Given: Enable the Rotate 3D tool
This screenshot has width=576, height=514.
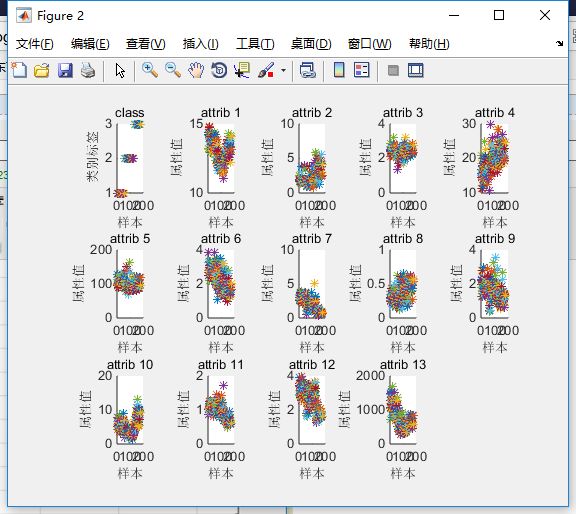Looking at the screenshot, I should pos(219,70).
